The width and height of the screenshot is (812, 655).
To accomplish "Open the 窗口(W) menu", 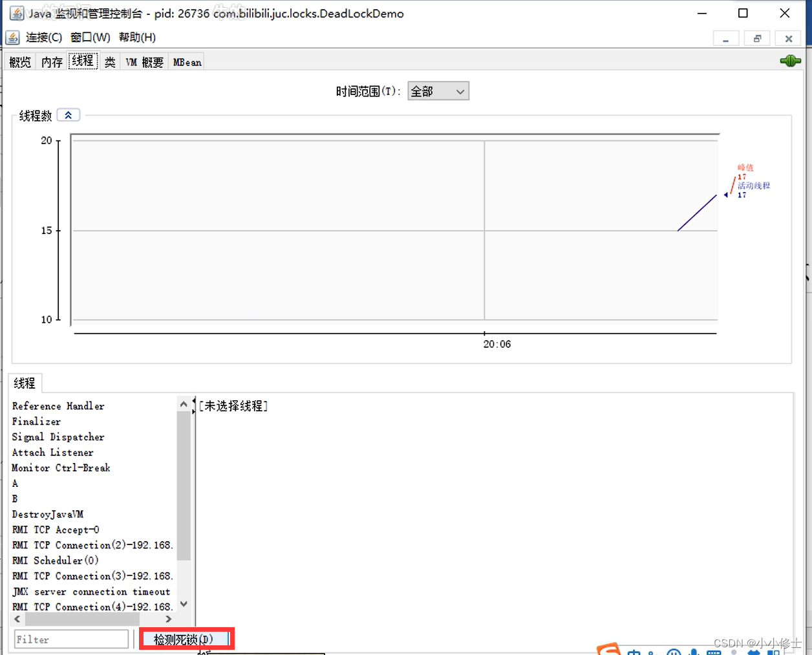I will (91, 38).
